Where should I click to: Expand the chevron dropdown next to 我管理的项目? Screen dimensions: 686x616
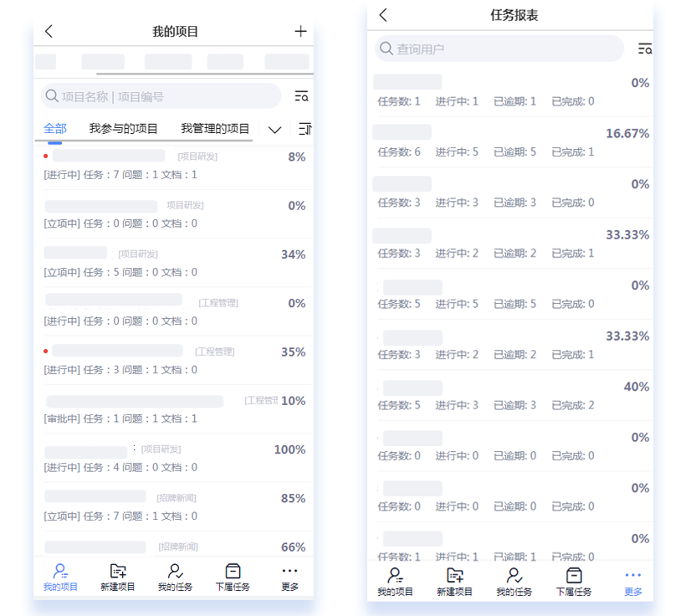(x=274, y=130)
